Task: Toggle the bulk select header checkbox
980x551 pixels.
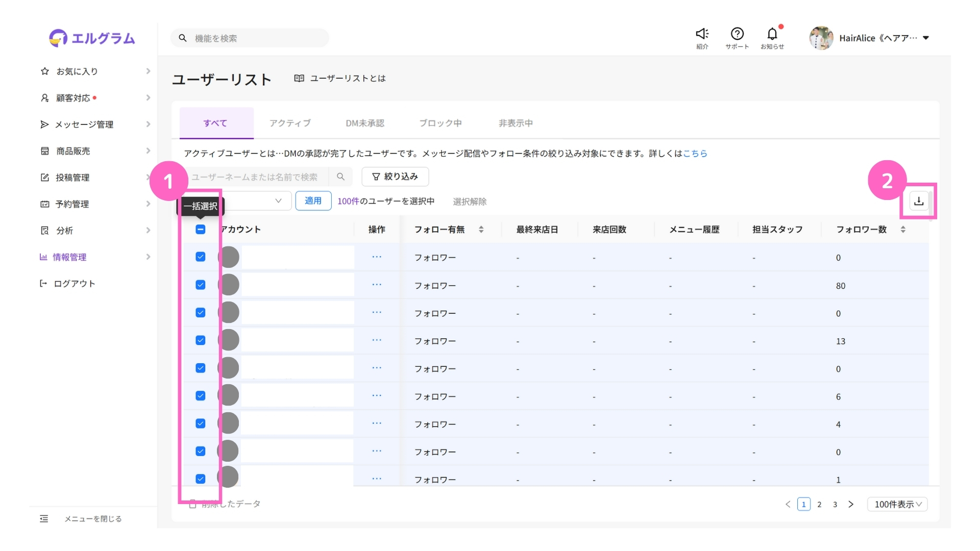Action: [x=201, y=230]
